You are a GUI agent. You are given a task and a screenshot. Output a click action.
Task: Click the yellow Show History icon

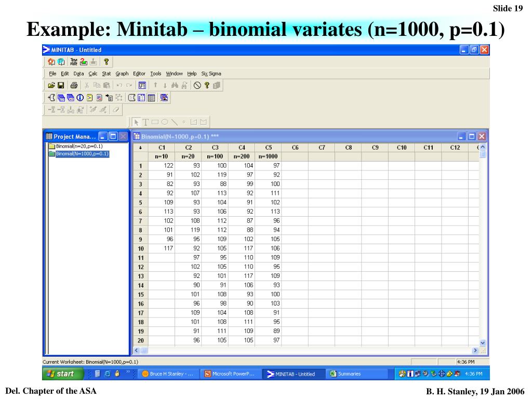pyautogui.click(x=89, y=98)
